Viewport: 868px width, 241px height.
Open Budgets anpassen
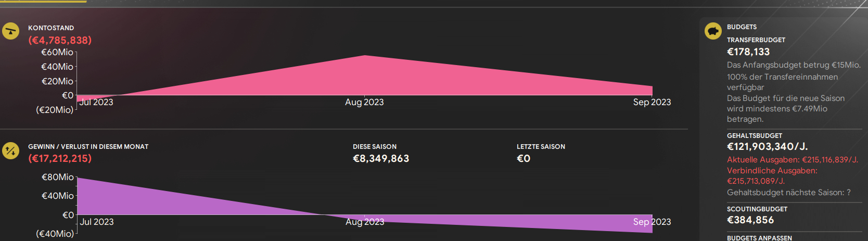tap(759, 238)
